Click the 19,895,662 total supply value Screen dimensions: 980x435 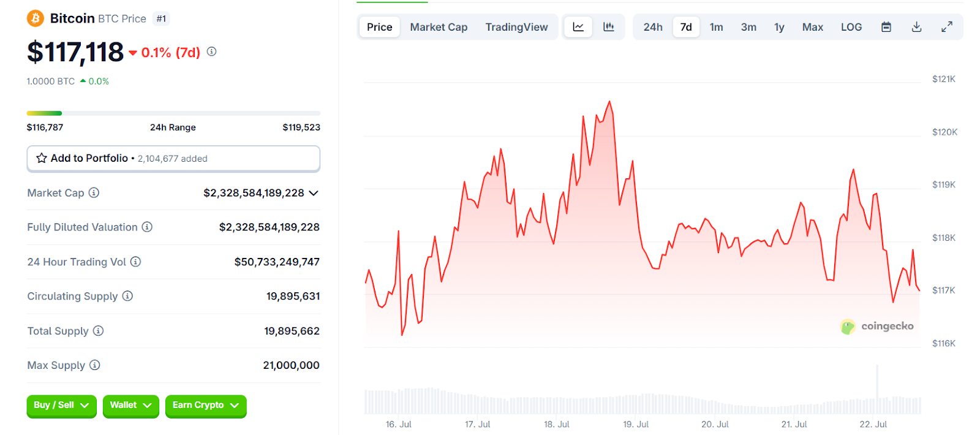pyautogui.click(x=292, y=331)
